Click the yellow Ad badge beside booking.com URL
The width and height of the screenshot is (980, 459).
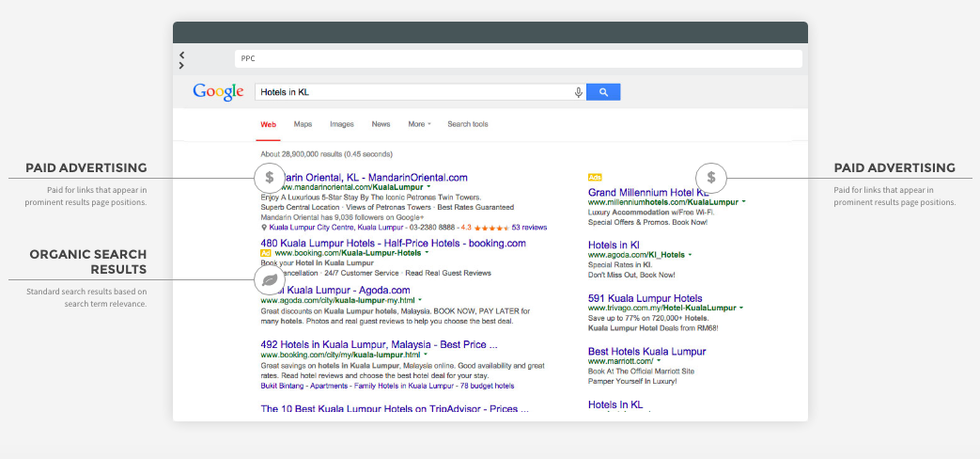[266, 253]
